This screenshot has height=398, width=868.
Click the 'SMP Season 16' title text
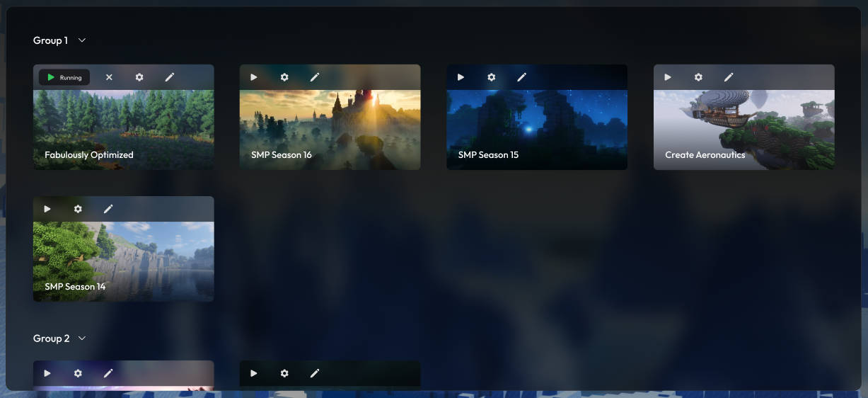[282, 154]
